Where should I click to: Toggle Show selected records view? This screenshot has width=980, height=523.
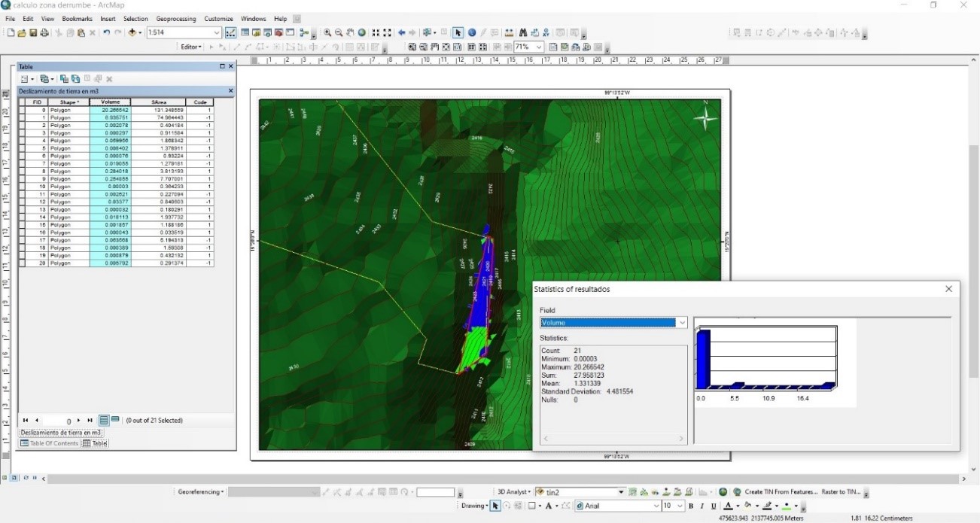[115, 420]
